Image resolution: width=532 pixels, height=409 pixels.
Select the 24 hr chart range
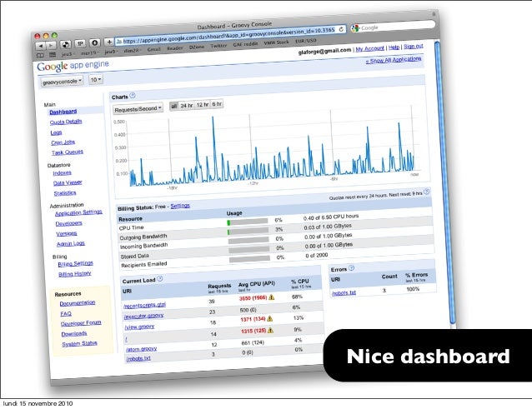click(x=186, y=106)
